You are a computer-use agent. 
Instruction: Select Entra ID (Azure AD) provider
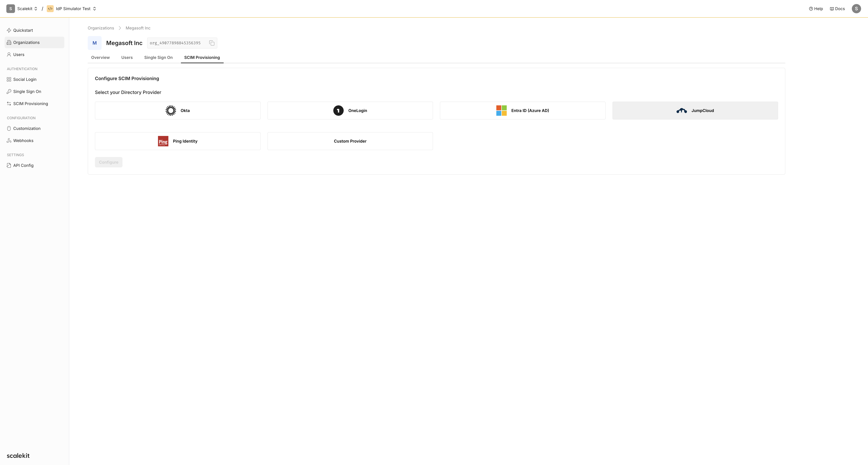(x=523, y=111)
